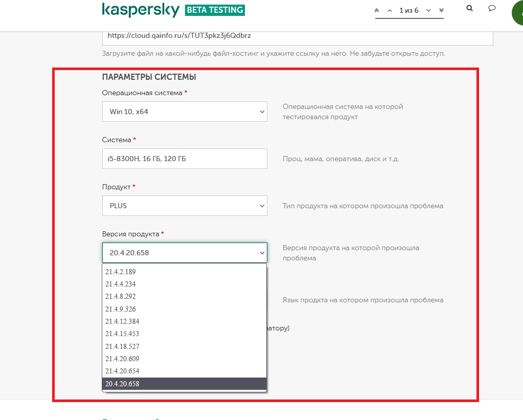The image size is (523, 420).
Task: Click the Kaspersky logo
Action: (x=141, y=10)
